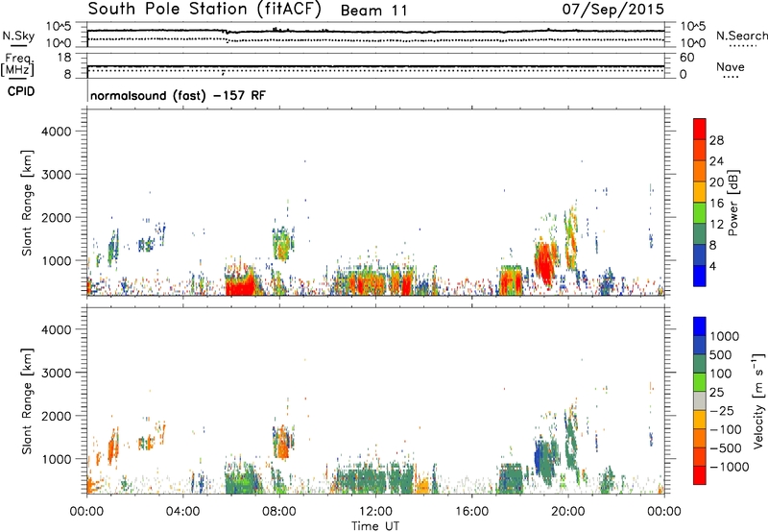The height and width of the screenshot is (532, 768).
Task: Click '2000' on velocity panel range axis
Action: (x=56, y=416)
